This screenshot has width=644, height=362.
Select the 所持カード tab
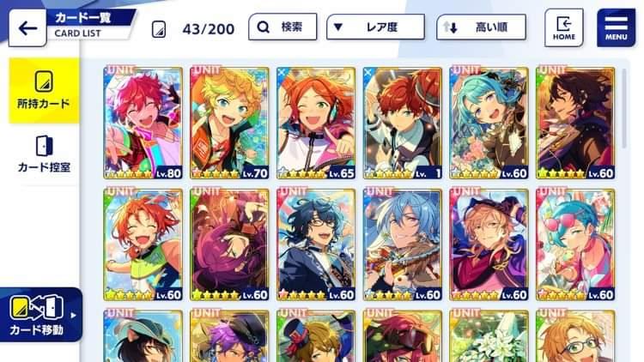[x=44, y=91]
